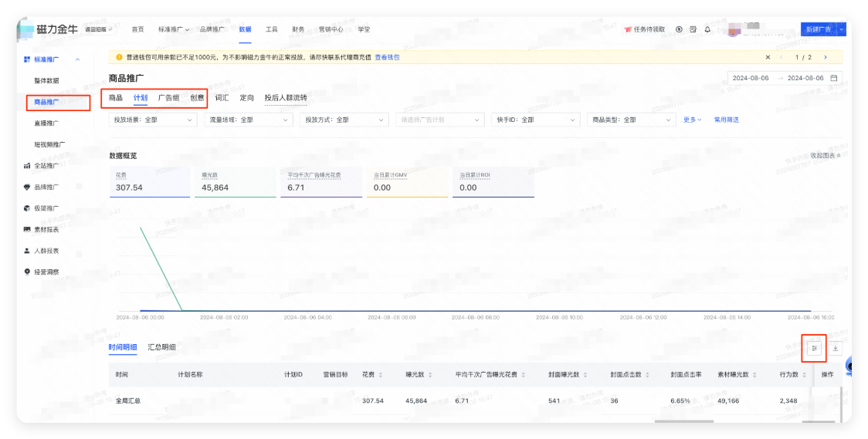Sort table by 曝光数 column arrows
Image resolution: width=868 pixels, height=439 pixels.
click(x=430, y=375)
